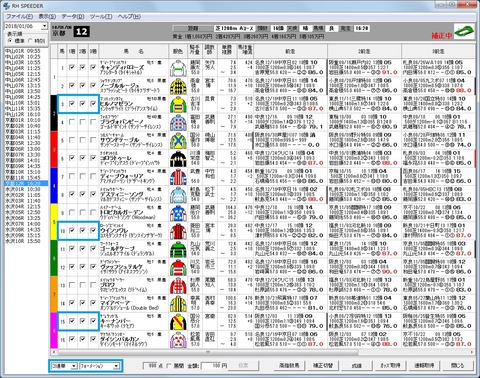Select 中山11R 15:35 in the race list
The height and width of the screenshot is (378, 480).
23,109
